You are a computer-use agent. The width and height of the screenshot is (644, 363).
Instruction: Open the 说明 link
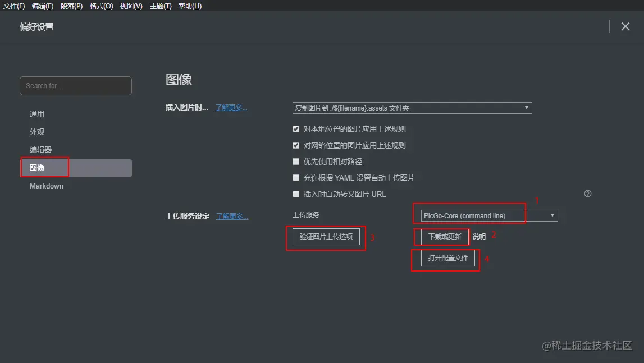[479, 237]
